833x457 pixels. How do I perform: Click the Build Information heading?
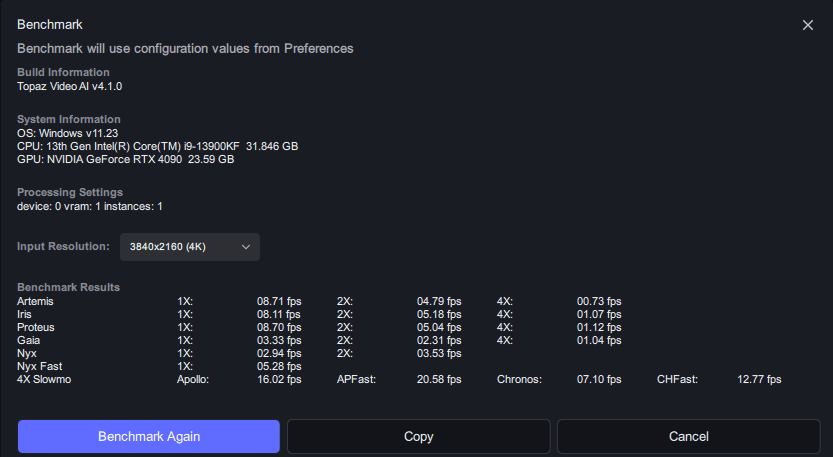tap(63, 72)
